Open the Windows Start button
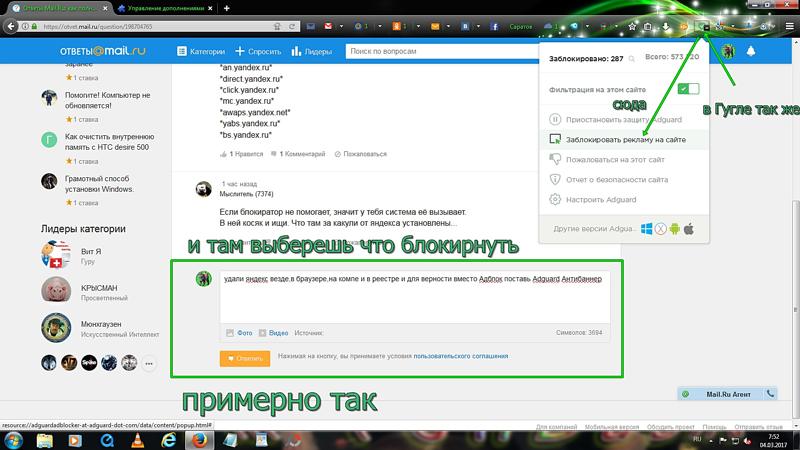Screen dimensions: 800x450 point(13,440)
